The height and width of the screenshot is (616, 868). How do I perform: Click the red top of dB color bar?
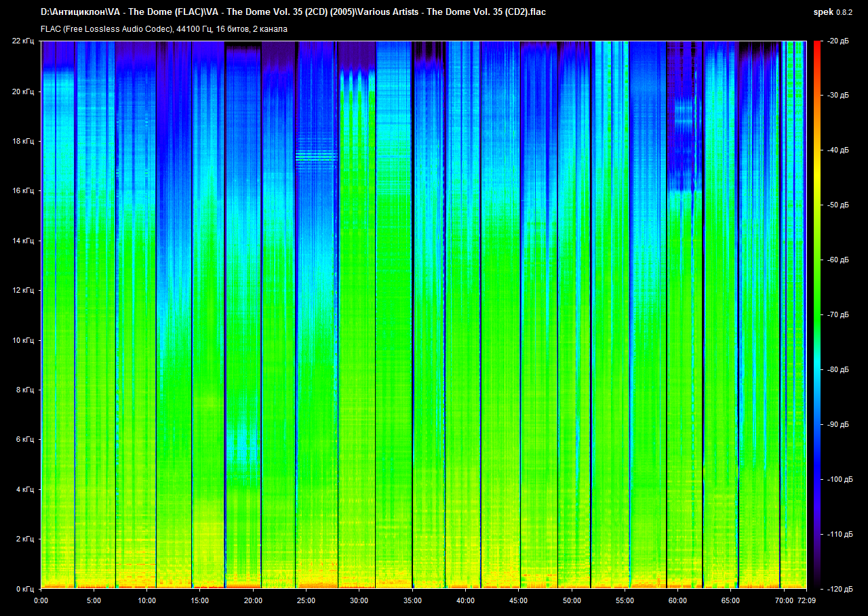click(816, 46)
